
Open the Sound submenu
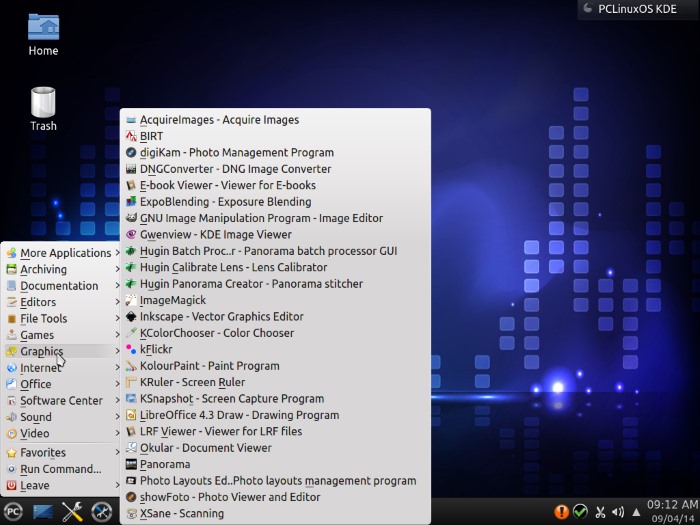pos(62,417)
